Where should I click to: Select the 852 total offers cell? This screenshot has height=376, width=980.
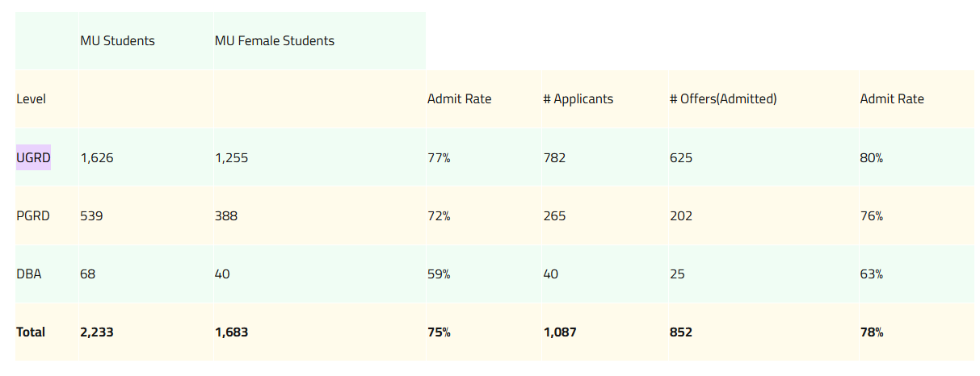pyautogui.click(x=681, y=332)
